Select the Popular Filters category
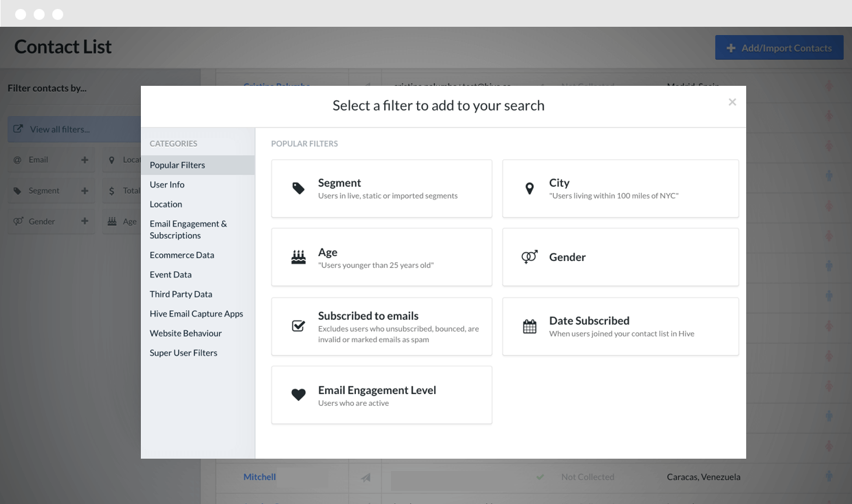The height and width of the screenshot is (504, 852). 177,165
